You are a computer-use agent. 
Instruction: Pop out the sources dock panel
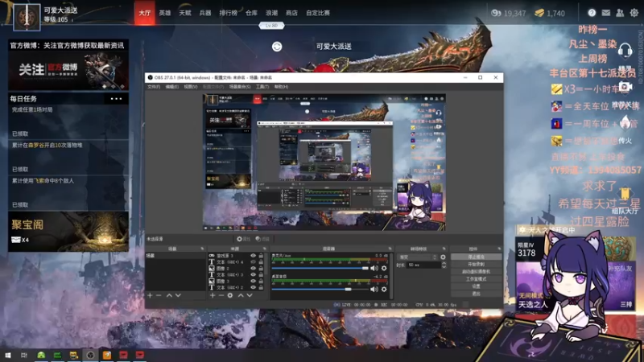click(265, 249)
